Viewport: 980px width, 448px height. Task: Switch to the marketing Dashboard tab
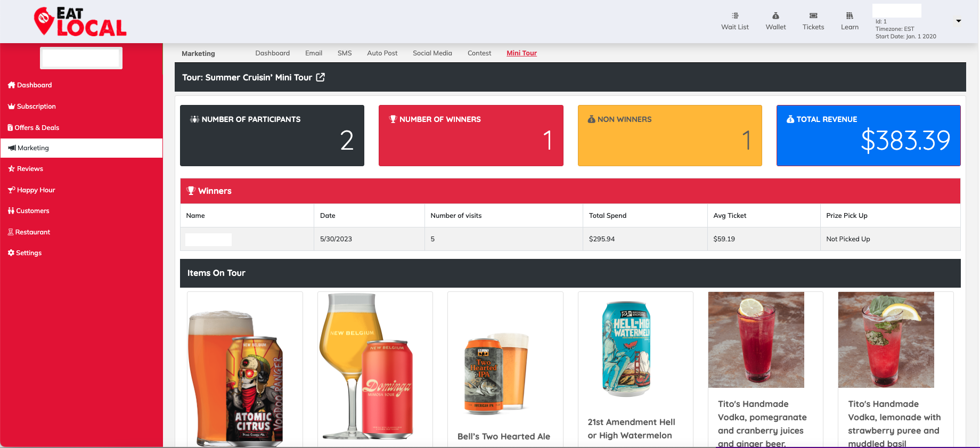point(272,53)
